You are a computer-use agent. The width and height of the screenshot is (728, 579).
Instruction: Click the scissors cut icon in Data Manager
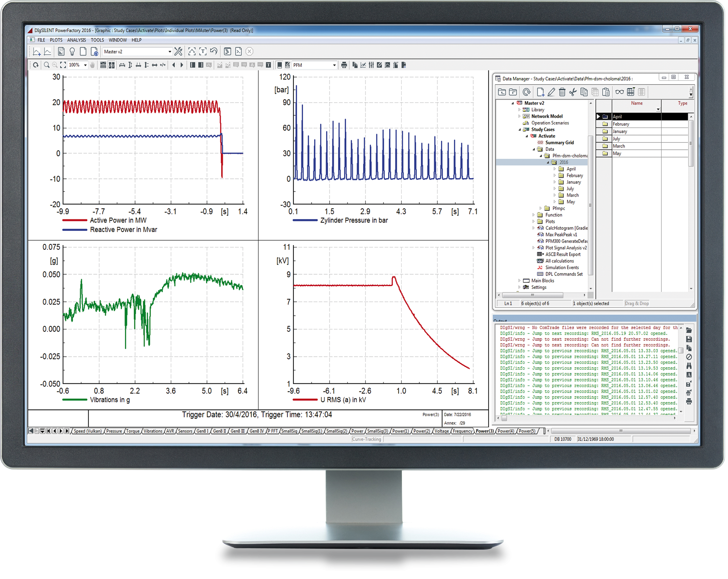[x=573, y=92]
